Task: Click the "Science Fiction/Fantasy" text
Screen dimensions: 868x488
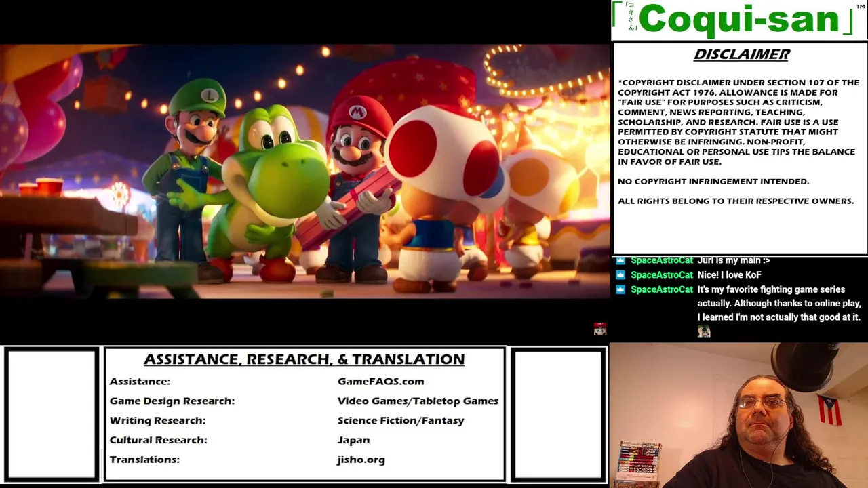Action: pyautogui.click(x=401, y=421)
